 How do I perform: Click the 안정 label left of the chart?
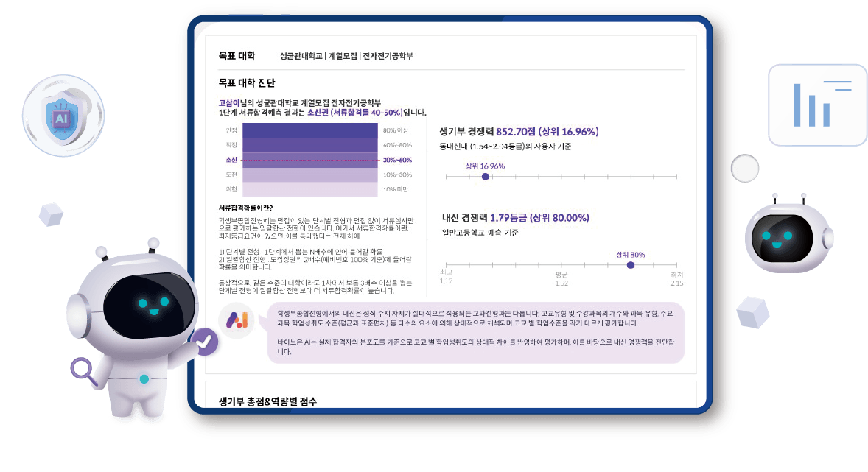[x=231, y=130]
